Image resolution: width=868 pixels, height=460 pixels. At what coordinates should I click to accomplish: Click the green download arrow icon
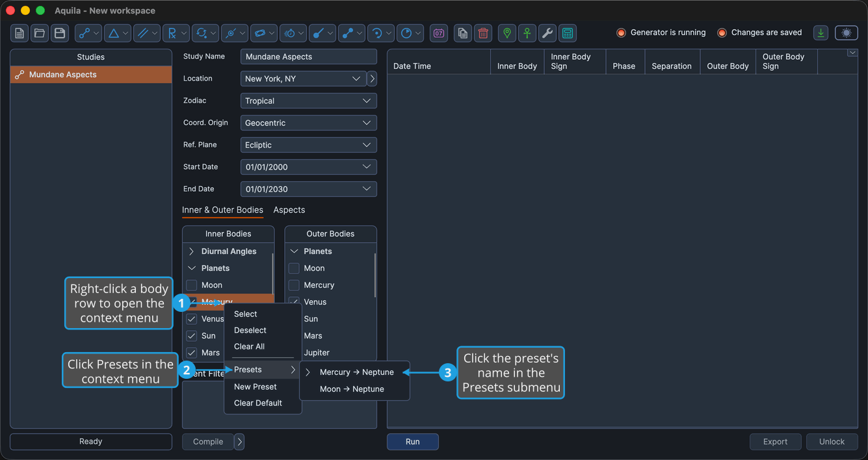821,33
